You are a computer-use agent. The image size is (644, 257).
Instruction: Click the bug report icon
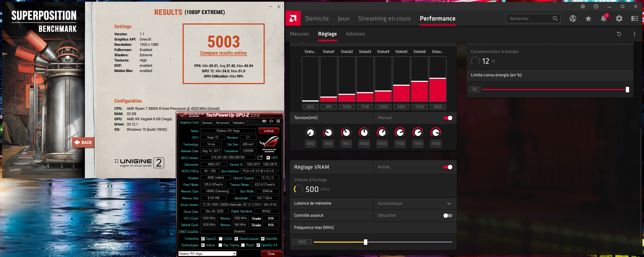click(x=583, y=6)
